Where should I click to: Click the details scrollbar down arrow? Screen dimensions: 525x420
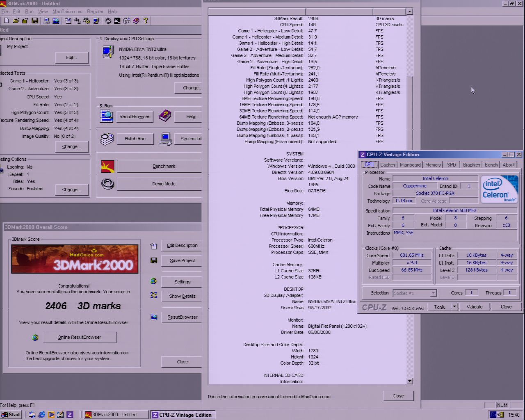(x=409, y=381)
